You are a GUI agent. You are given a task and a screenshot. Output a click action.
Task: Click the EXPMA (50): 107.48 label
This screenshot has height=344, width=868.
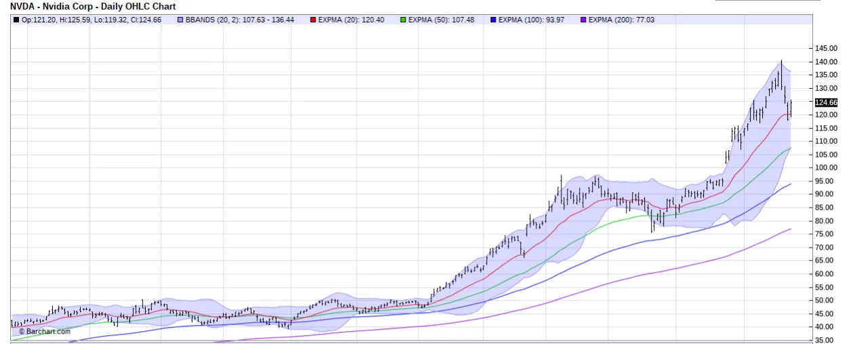click(441, 20)
